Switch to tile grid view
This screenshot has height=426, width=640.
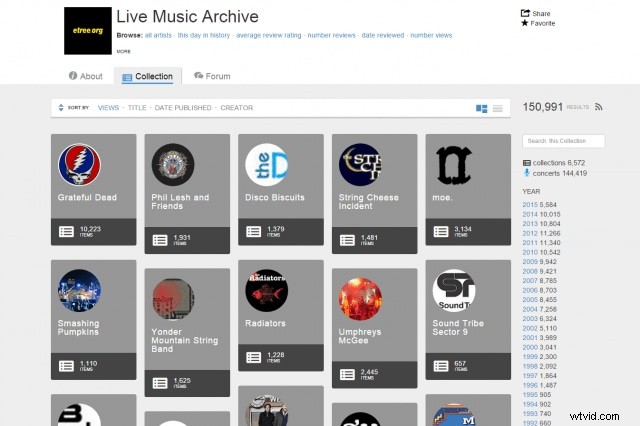pyautogui.click(x=482, y=108)
